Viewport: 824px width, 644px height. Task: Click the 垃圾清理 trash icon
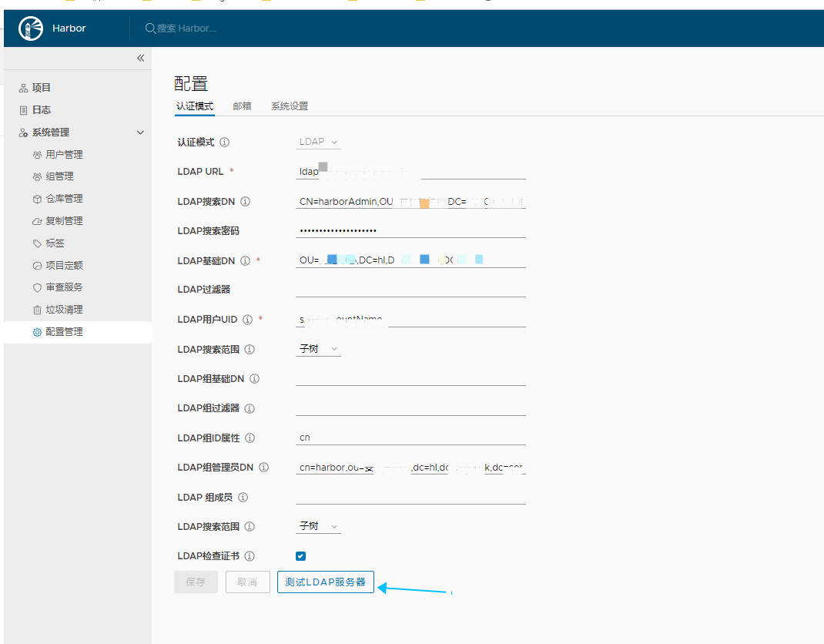(37, 310)
